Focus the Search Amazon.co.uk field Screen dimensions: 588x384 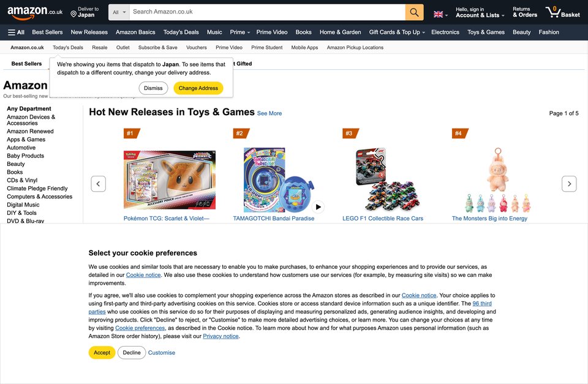[x=267, y=12]
